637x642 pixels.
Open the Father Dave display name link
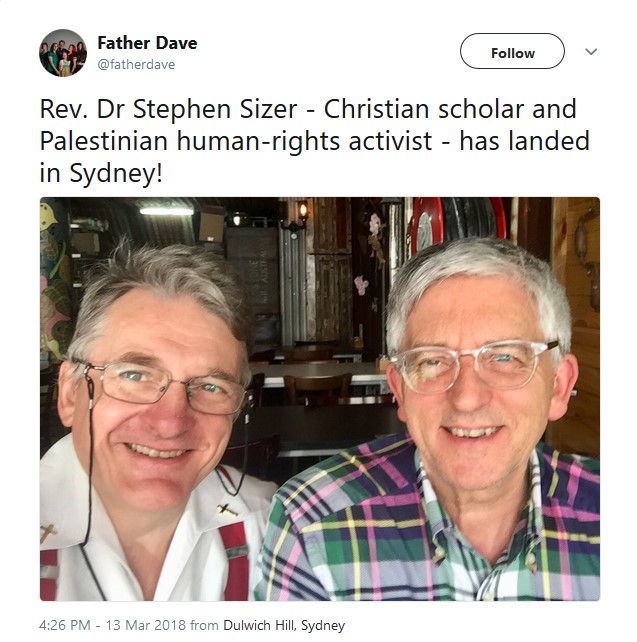[x=147, y=43]
